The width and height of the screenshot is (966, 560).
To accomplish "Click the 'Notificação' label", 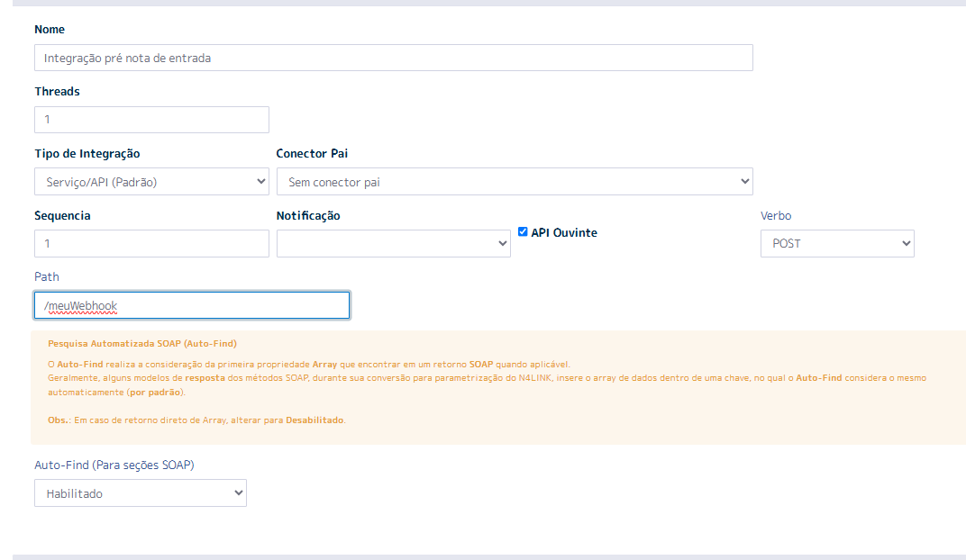I will click(308, 216).
